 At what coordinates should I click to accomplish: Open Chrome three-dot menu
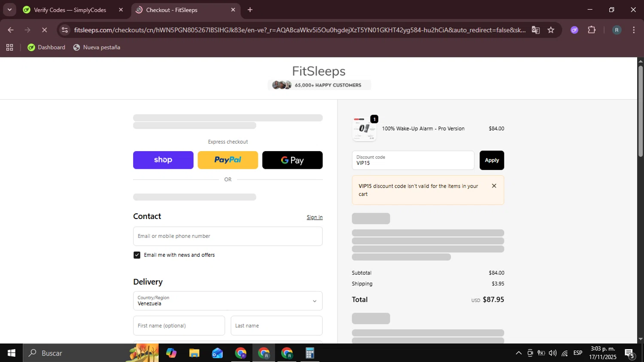(634, 30)
